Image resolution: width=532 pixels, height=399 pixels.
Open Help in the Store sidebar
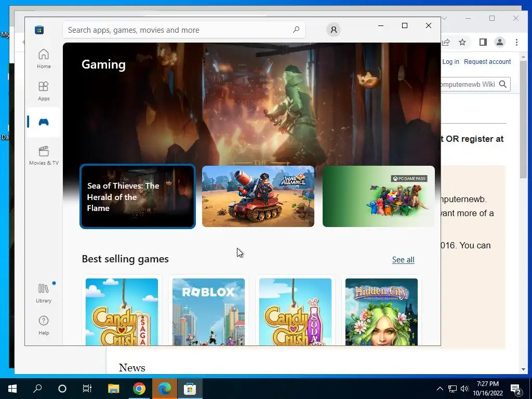coord(44,325)
